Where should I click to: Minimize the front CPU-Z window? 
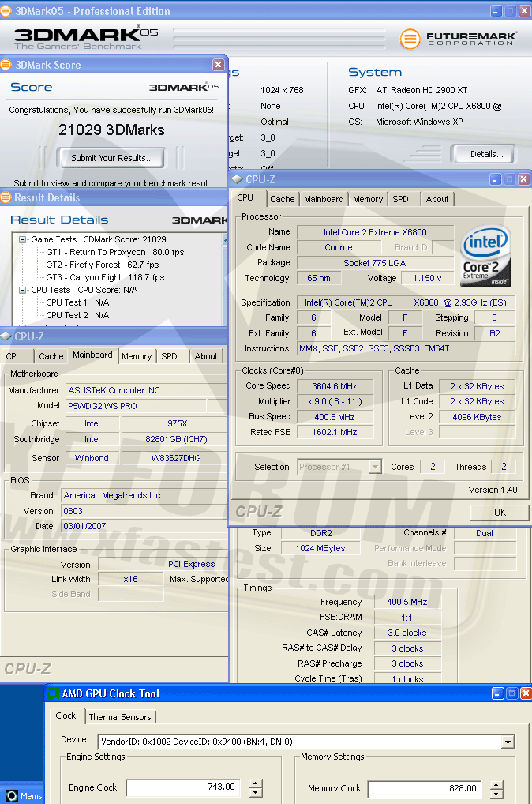click(x=495, y=179)
